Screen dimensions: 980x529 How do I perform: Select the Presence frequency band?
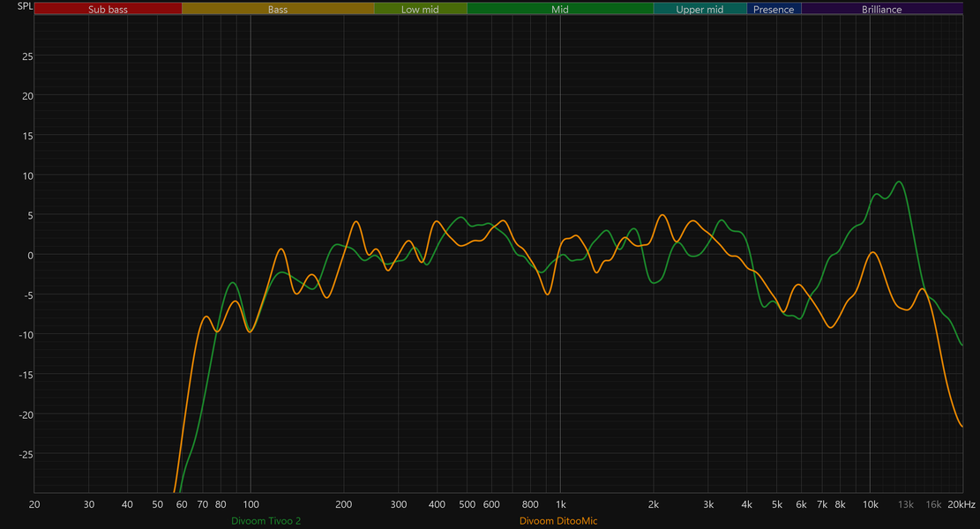coord(774,9)
